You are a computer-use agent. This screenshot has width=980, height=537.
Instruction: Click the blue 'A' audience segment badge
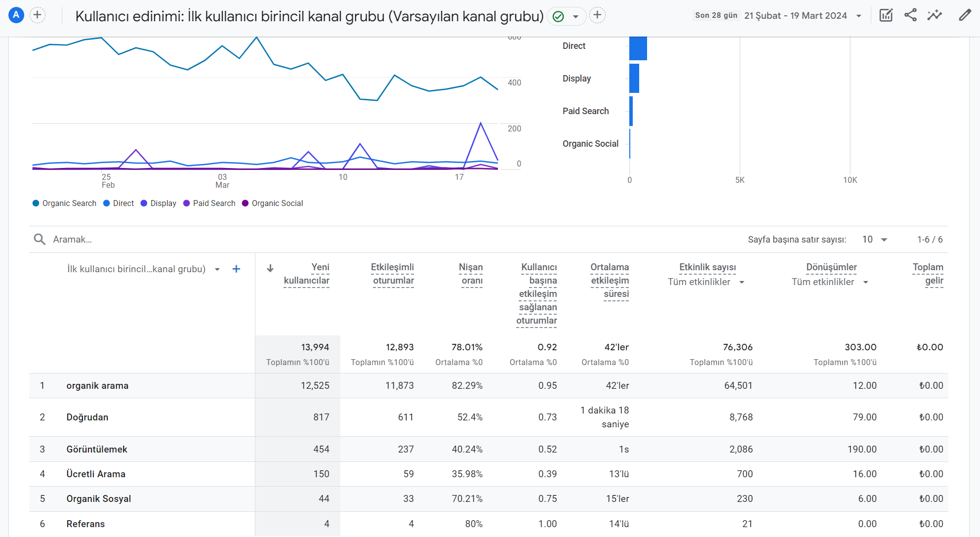point(16,15)
